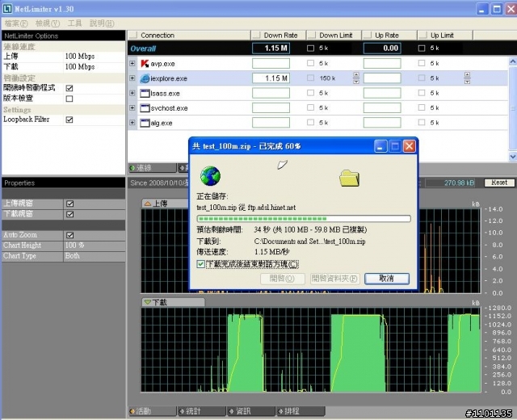Enable iexplore.exe up limit checkbox

(422, 78)
